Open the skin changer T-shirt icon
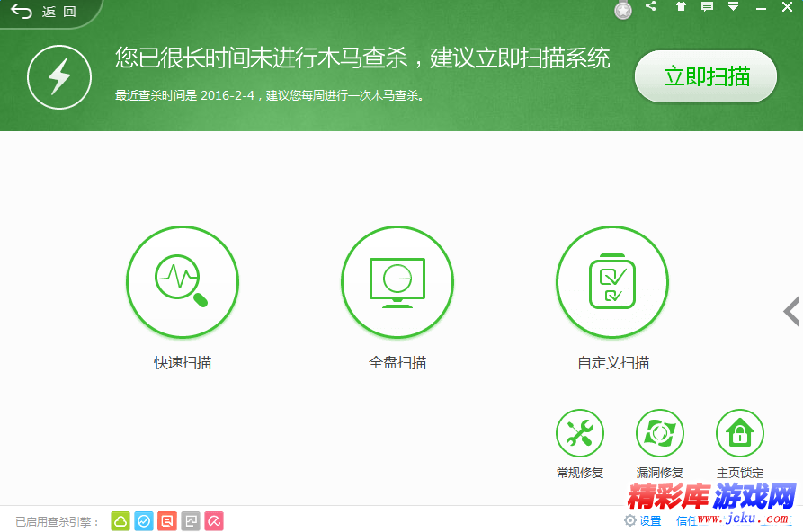 680,7
